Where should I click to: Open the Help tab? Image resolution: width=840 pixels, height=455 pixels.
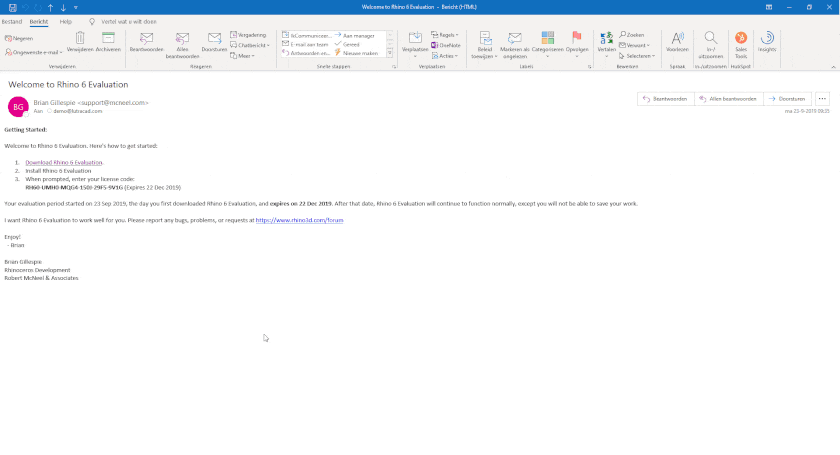(x=65, y=21)
